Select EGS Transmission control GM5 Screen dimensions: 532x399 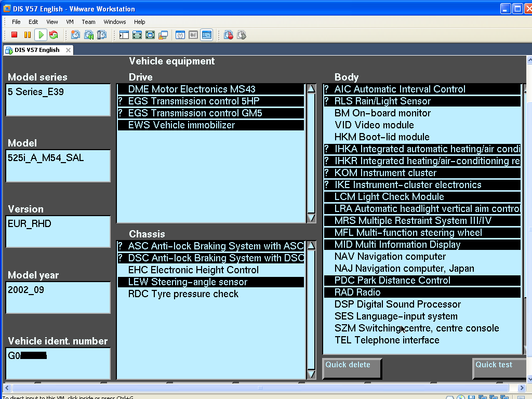coord(211,113)
